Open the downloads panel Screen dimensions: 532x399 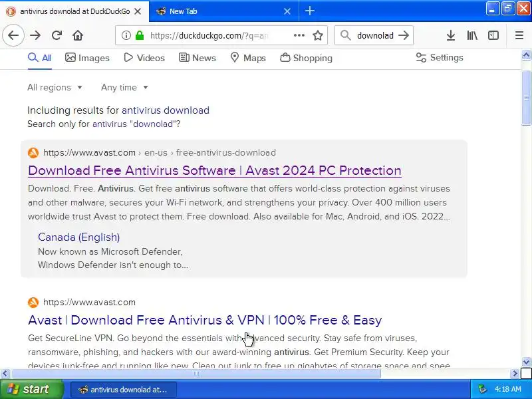(451, 35)
